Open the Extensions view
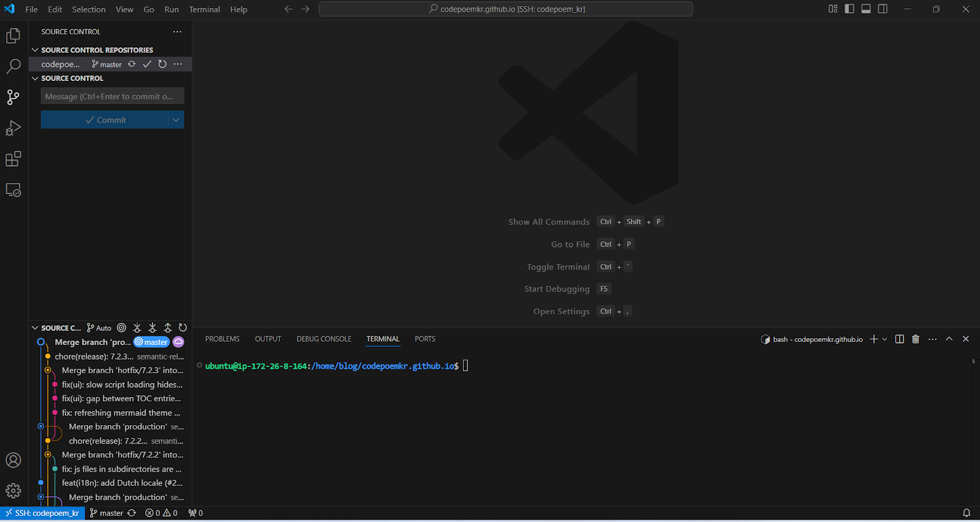Image resolution: width=980 pixels, height=522 pixels. 13,159
